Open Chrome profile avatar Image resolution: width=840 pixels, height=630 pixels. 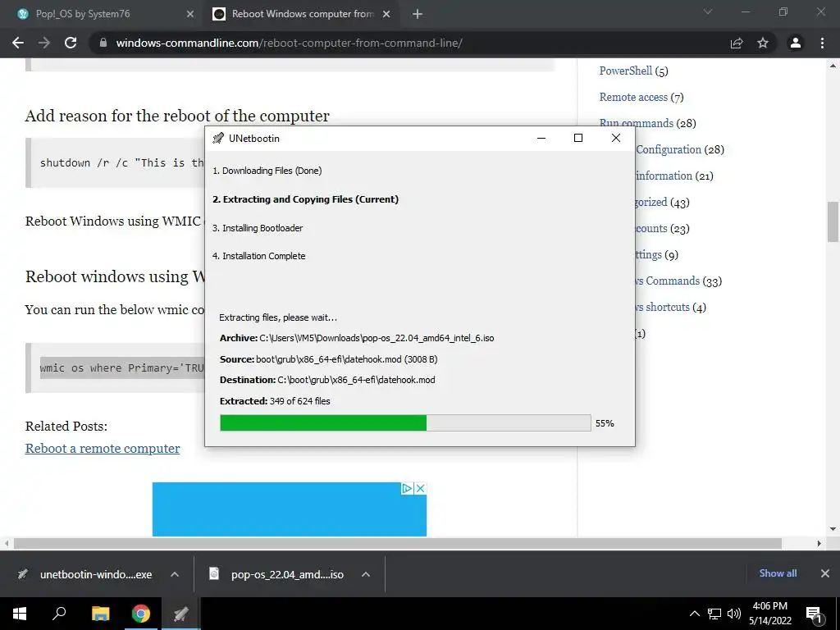[x=796, y=43]
